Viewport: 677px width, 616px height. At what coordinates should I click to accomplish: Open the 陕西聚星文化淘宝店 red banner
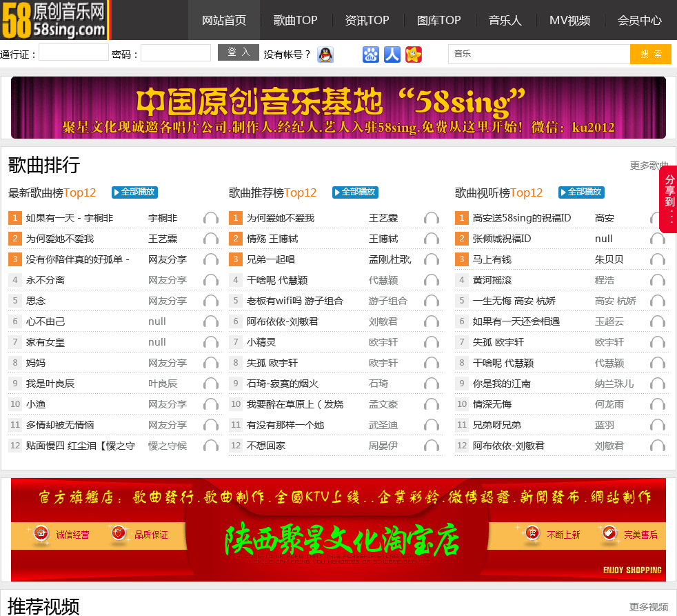(x=338, y=529)
